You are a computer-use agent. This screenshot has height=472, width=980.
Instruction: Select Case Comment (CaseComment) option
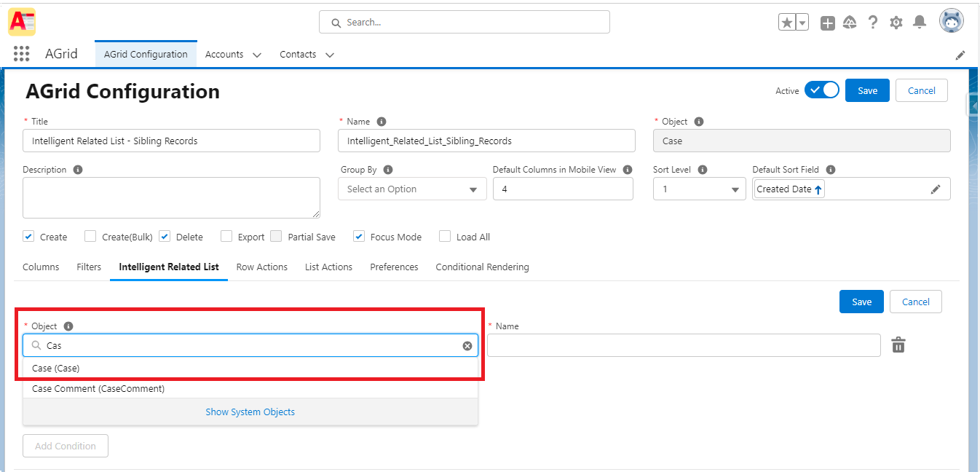pyautogui.click(x=250, y=388)
